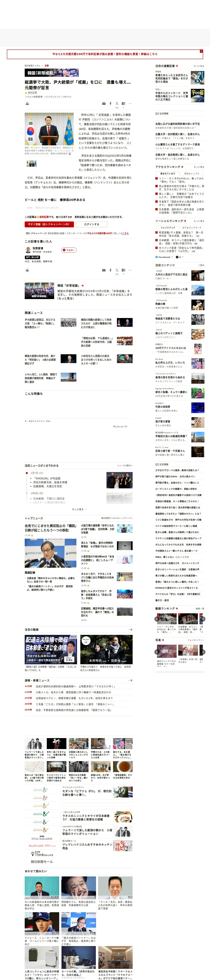This screenshot has width=210, height=980.
Task: Open the 2-month 100 yen campaign banner
Action: [x=105, y=54]
